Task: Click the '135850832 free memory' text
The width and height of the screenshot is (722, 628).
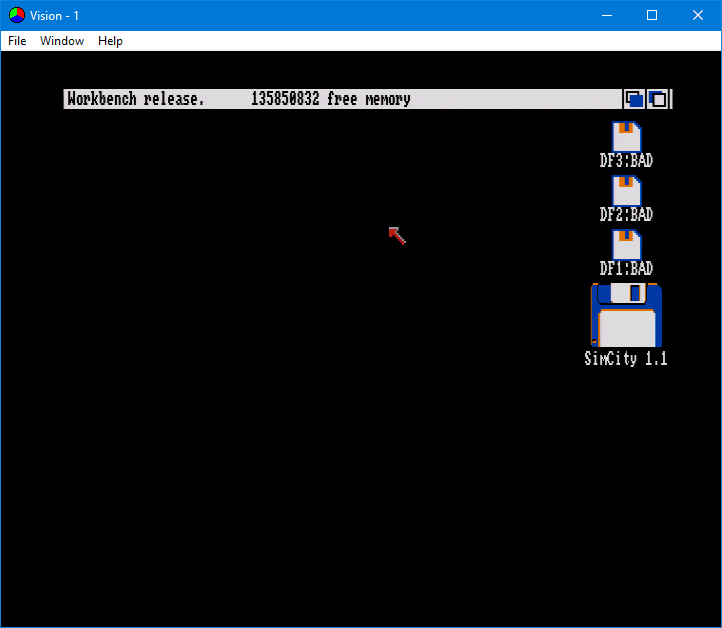Action: coord(331,99)
